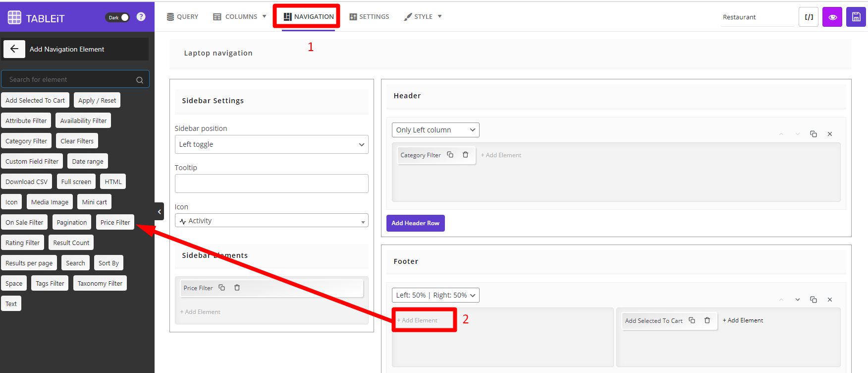Open the Left 50% Right 50% layout dropdown

(435, 295)
